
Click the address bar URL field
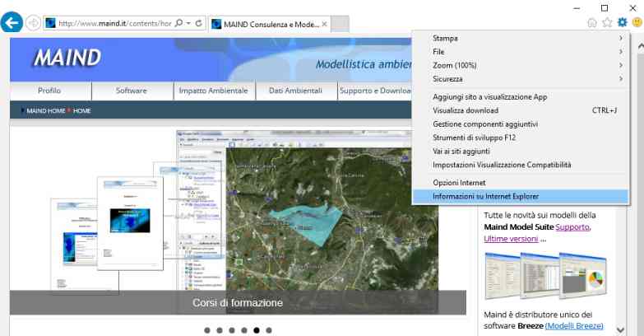114,23
